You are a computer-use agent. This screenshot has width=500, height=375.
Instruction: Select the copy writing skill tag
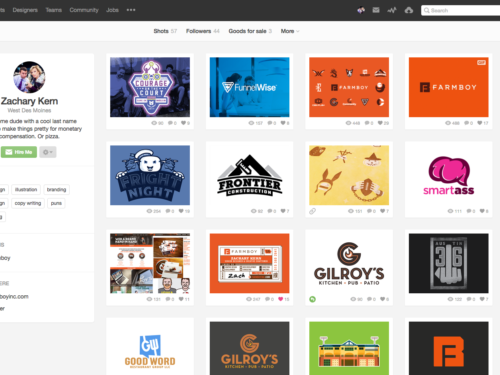28,203
